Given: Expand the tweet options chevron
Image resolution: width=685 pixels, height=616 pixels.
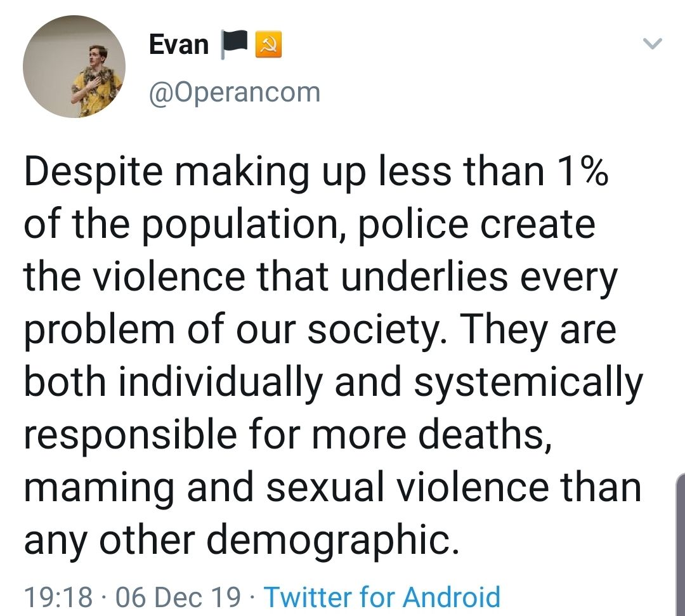Looking at the screenshot, I should (x=653, y=43).
